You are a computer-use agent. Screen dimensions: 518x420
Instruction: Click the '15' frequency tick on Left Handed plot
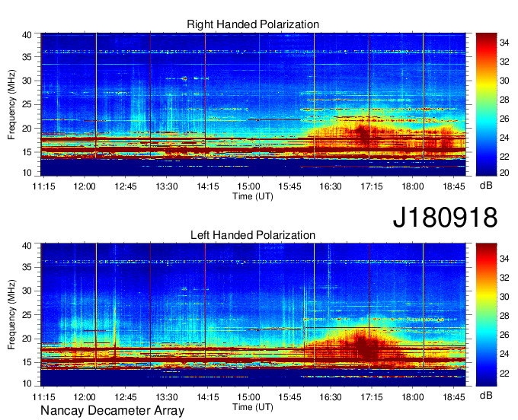(27, 362)
